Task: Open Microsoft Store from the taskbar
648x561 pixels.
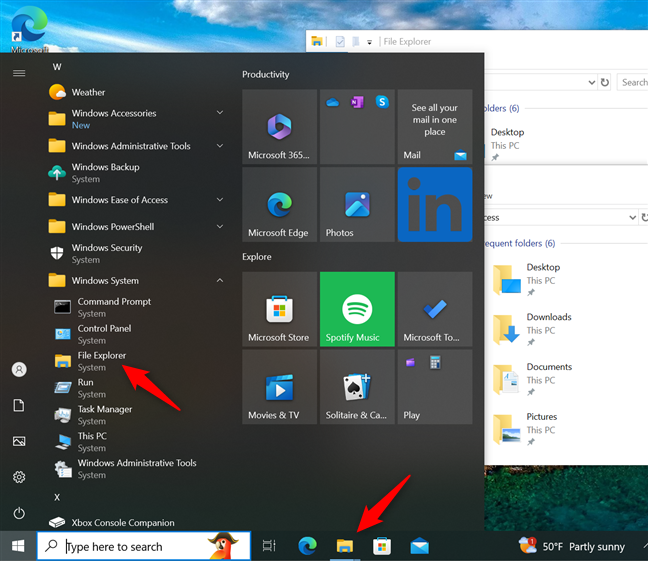Action: tap(382, 546)
